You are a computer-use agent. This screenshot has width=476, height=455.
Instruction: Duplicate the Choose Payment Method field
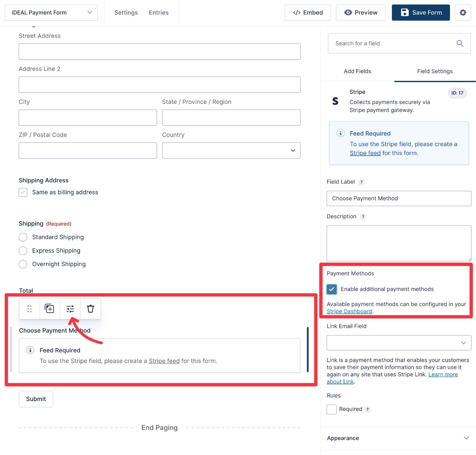[50, 309]
